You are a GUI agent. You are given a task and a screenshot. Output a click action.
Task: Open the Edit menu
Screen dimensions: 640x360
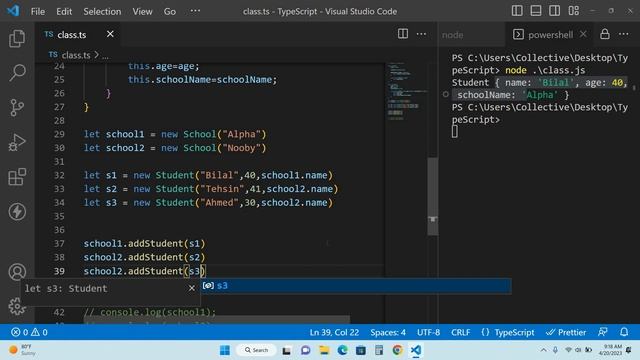[64, 11]
